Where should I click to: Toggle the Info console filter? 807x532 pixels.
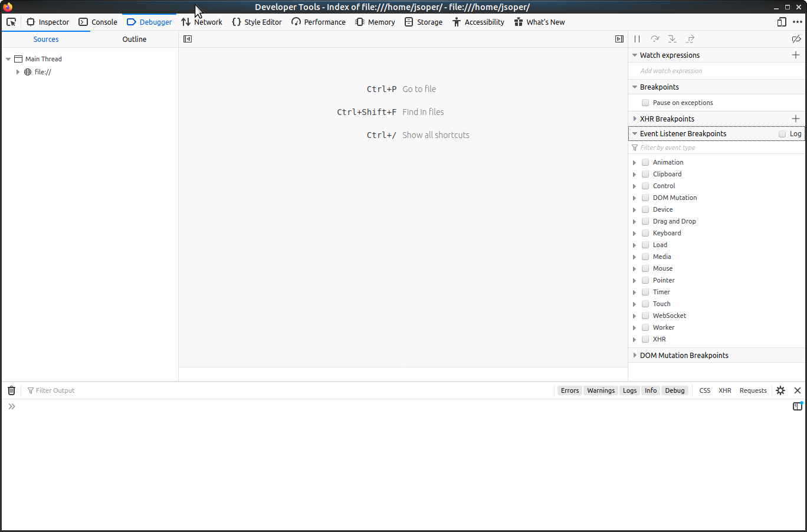[x=651, y=390]
